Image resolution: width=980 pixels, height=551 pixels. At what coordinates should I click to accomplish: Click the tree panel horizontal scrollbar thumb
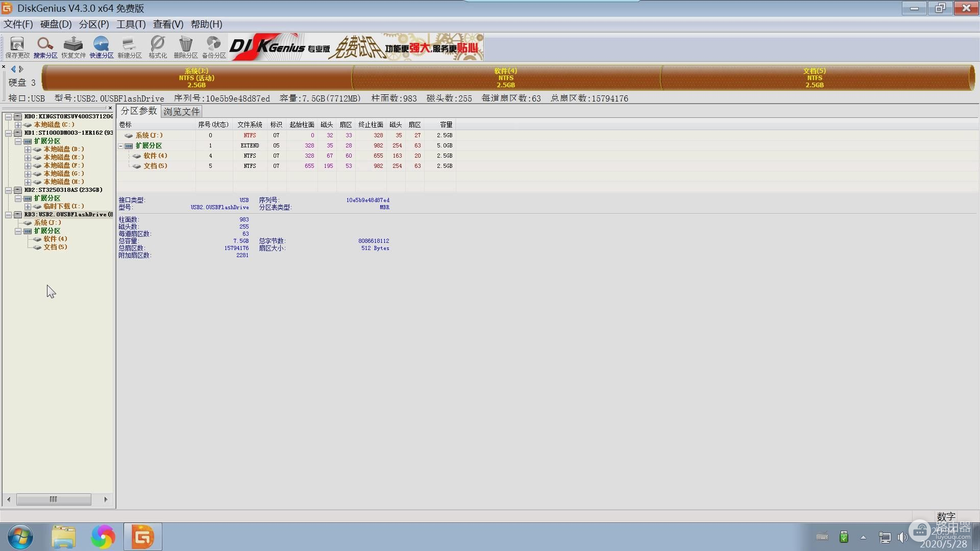point(54,499)
